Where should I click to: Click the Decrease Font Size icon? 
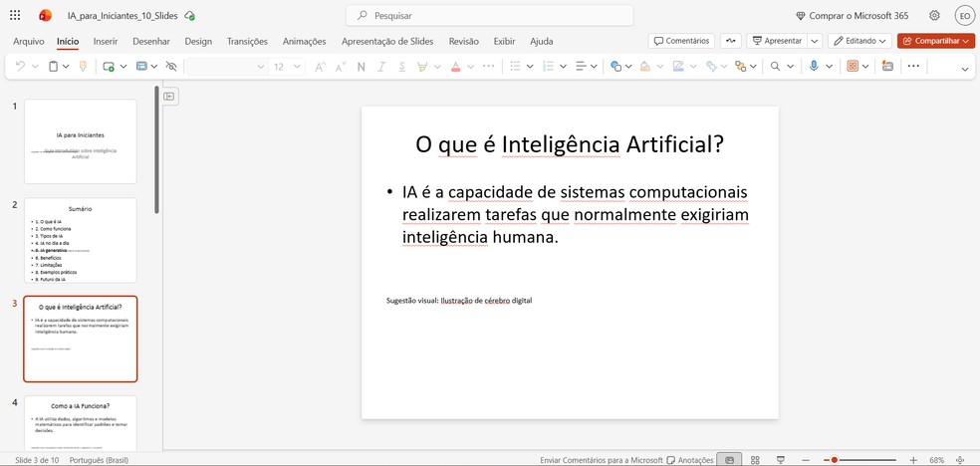pos(341,66)
